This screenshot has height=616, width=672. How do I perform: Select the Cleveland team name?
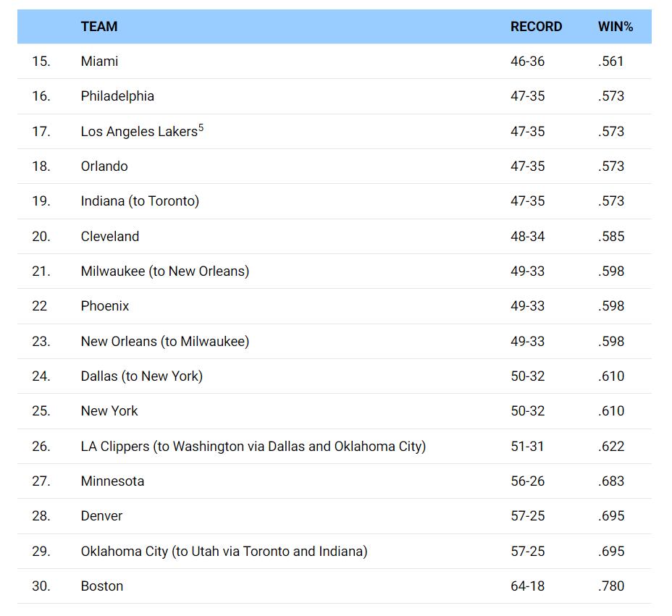(110, 237)
